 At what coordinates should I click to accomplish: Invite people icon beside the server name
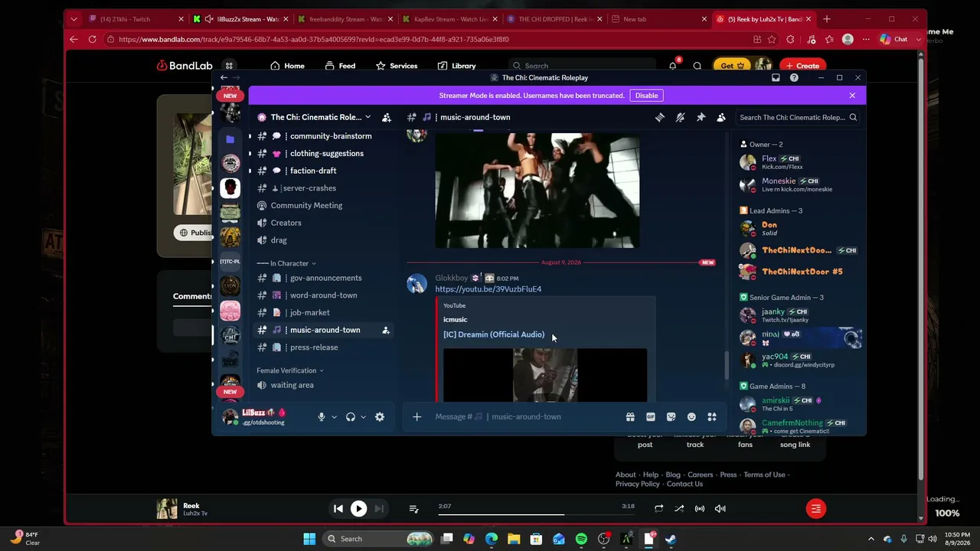[x=387, y=117]
